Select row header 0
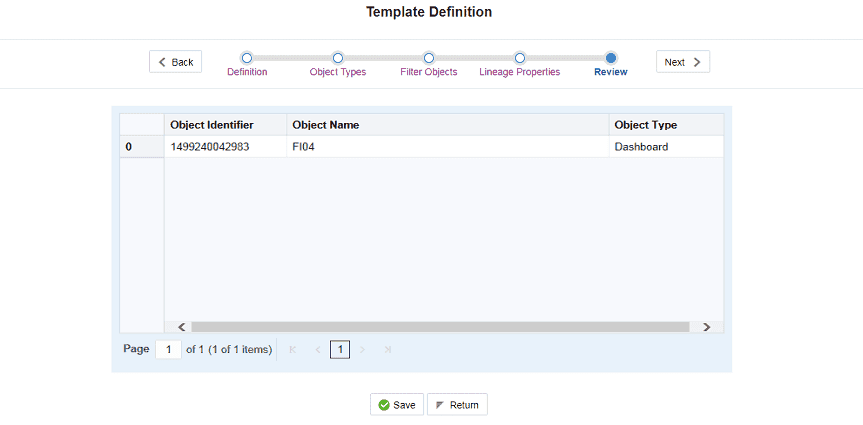Screen dimensions: 863x425 click(142, 147)
